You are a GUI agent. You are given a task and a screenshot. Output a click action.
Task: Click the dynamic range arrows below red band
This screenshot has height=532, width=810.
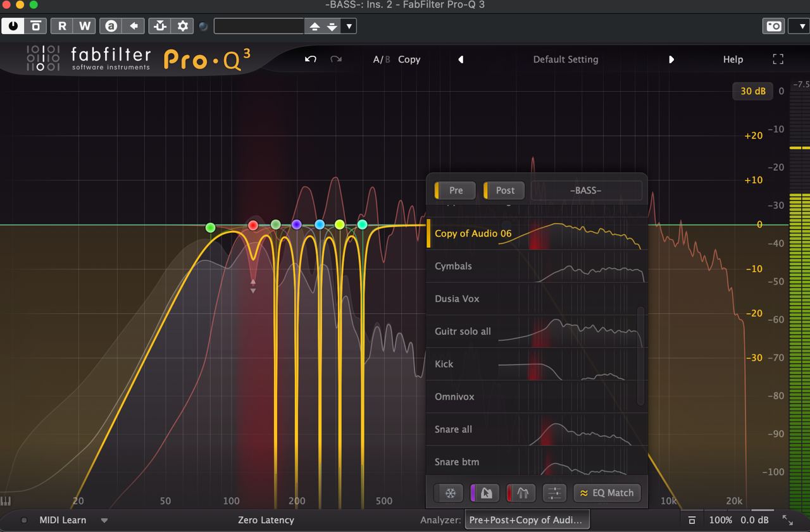click(x=253, y=286)
